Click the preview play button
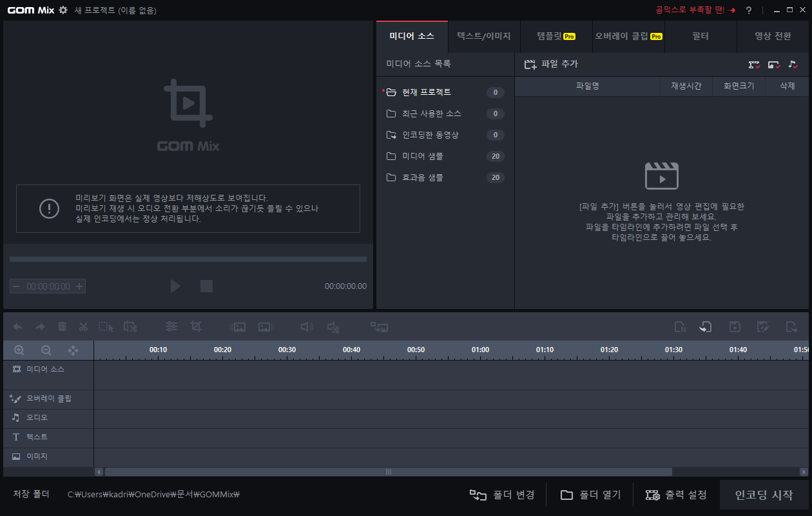This screenshot has height=516, width=812. pyautogui.click(x=175, y=286)
